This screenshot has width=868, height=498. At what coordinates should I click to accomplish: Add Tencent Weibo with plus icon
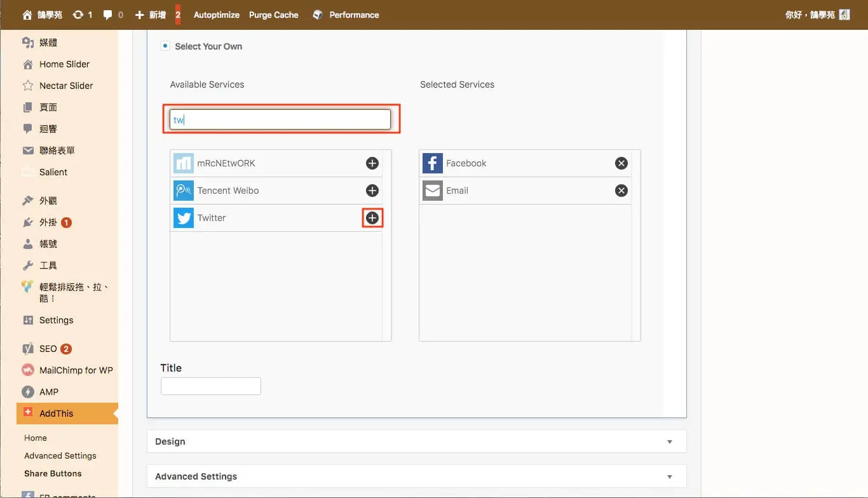[372, 191]
